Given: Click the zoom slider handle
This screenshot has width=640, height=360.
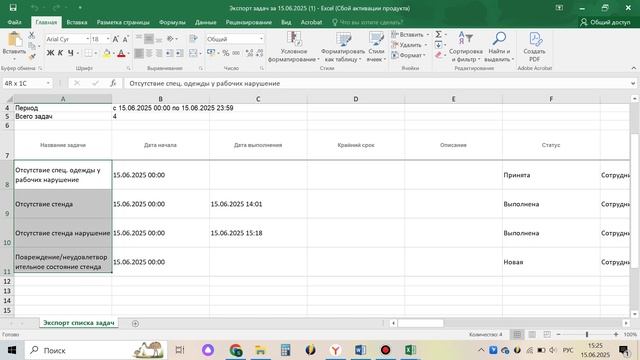Looking at the screenshot, I should [587, 334].
